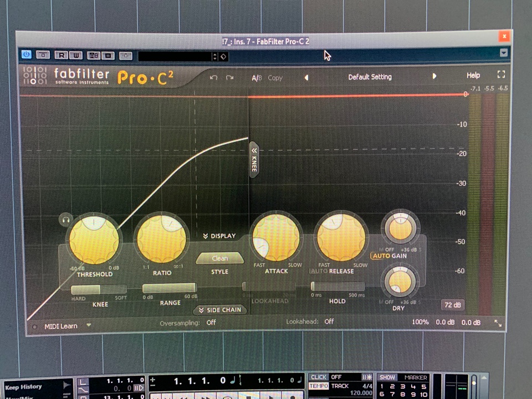Click the empty preset name field
This screenshot has width=532, height=399.
(175, 57)
